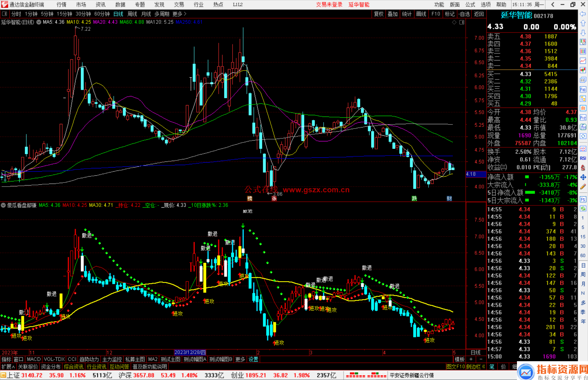Select 周 period in right sidebar
Image resolution: width=588 pixels, height=380 pixels.
tap(583, 274)
